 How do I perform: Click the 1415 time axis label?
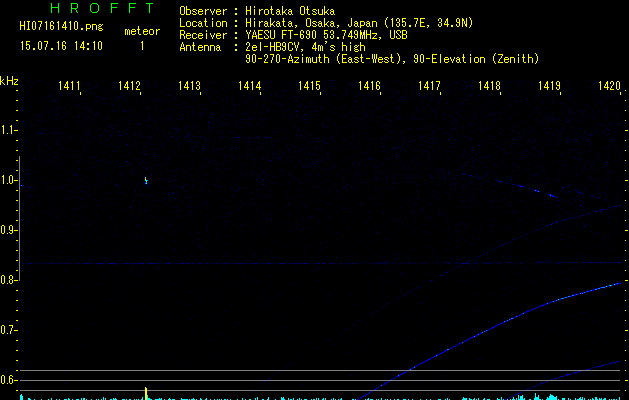click(x=309, y=86)
